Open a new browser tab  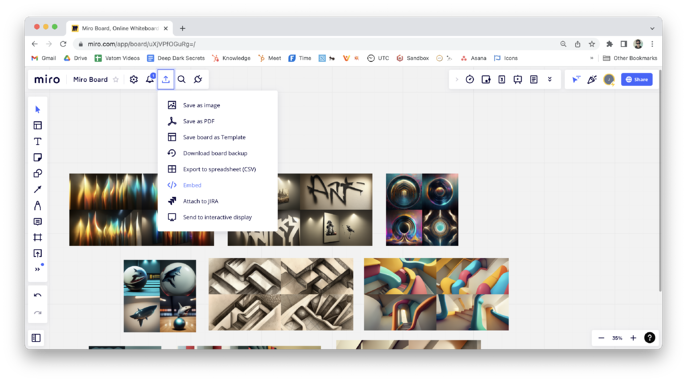[182, 28]
